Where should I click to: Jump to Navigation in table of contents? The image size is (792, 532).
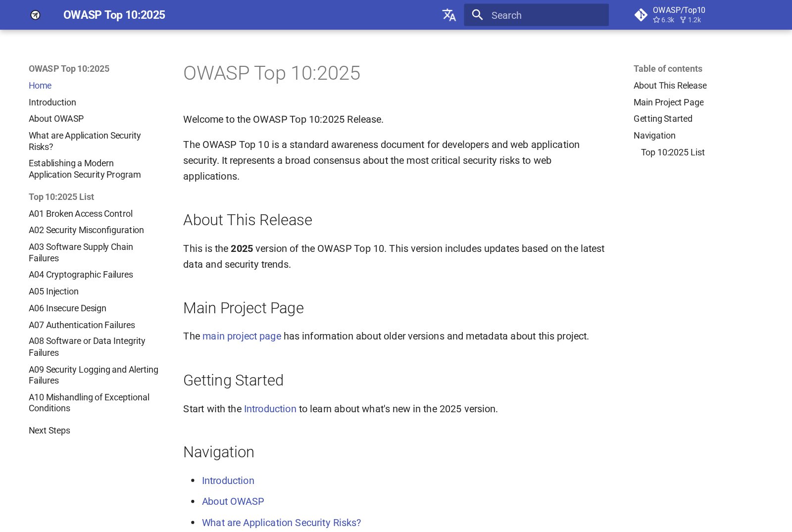(x=654, y=136)
